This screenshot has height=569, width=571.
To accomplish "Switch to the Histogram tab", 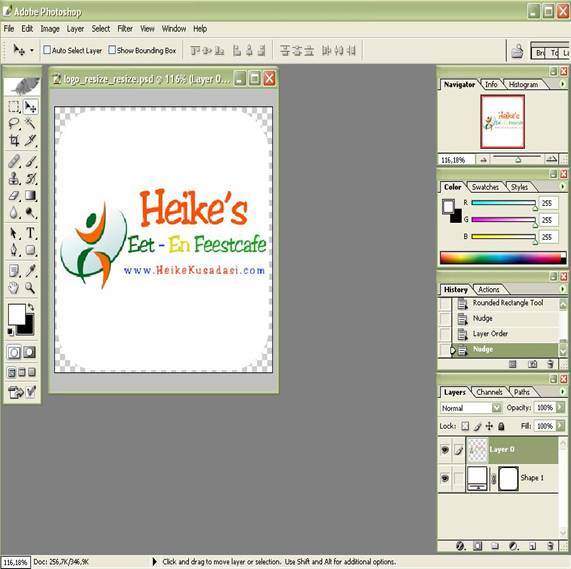I will (523, 84).
